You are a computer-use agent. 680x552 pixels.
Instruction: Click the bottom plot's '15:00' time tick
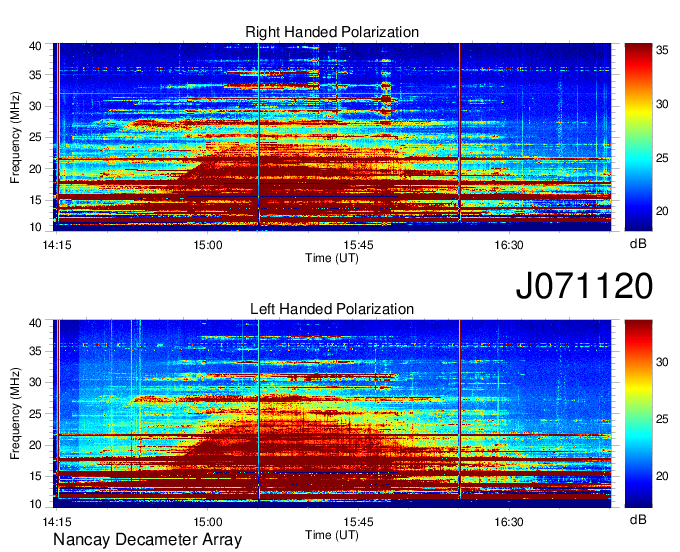pyautogui.click(x=208, y=522)
